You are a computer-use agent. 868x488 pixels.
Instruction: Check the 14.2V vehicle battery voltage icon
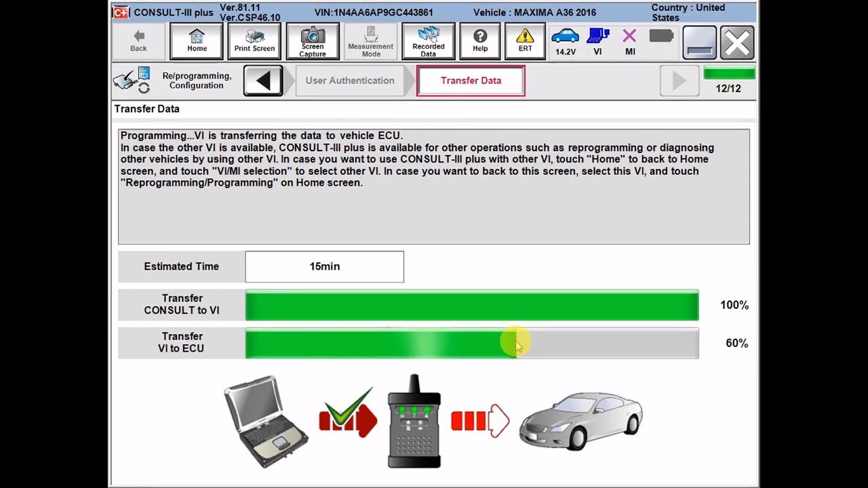(566, 41)
